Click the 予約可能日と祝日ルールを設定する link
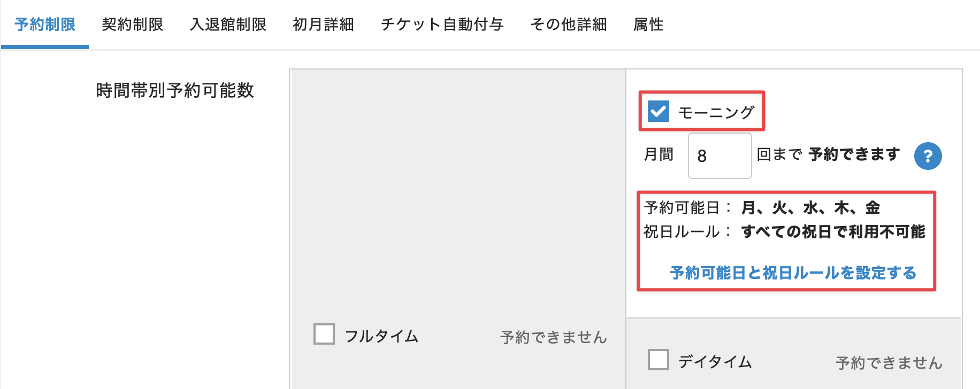 coord(793,273)
